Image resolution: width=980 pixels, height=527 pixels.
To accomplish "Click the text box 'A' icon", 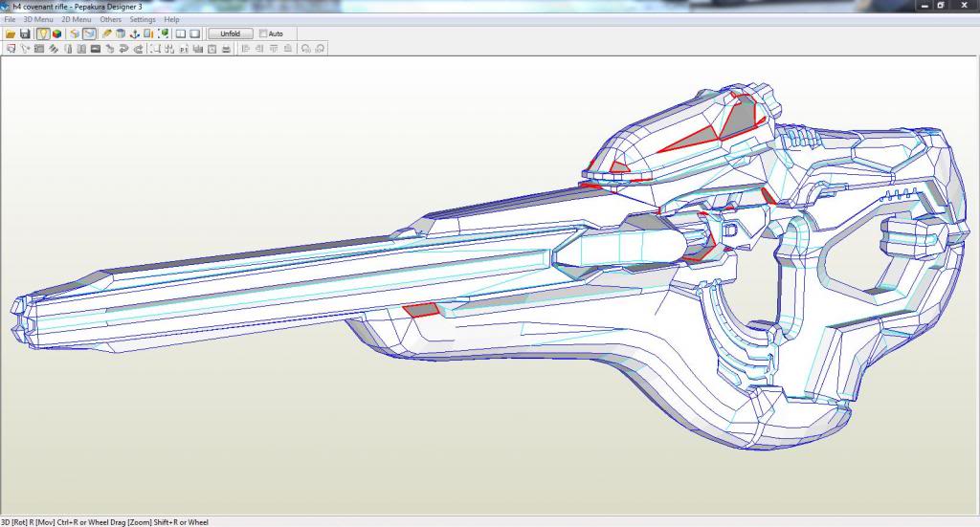I will pos(212,49).
